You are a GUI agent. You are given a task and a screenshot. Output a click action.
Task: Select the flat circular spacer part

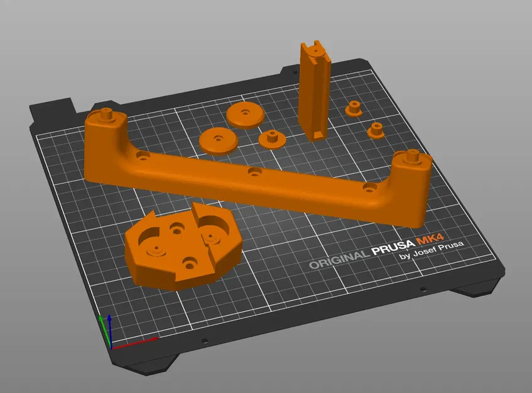[x=218, y=138]
